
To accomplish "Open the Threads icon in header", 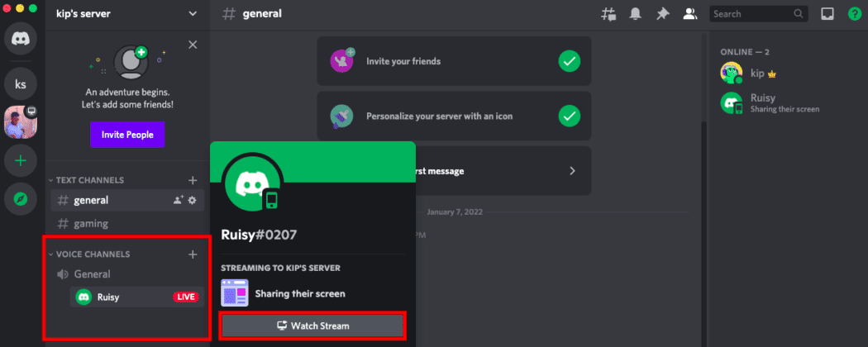I will click(609, 14).
